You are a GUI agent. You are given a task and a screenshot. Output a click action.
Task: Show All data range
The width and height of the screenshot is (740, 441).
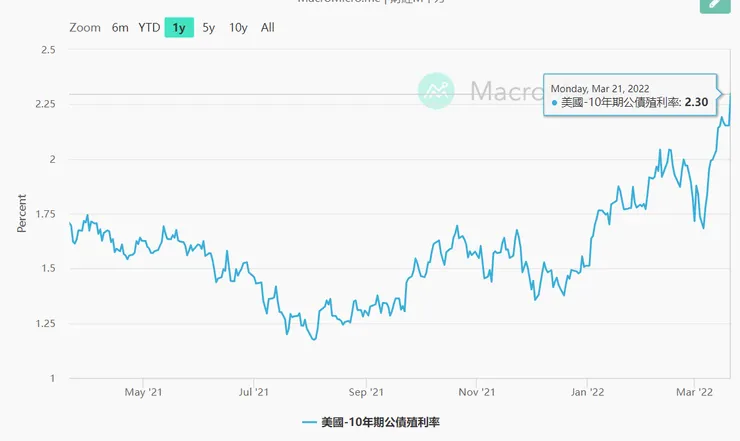coord(268,28)
